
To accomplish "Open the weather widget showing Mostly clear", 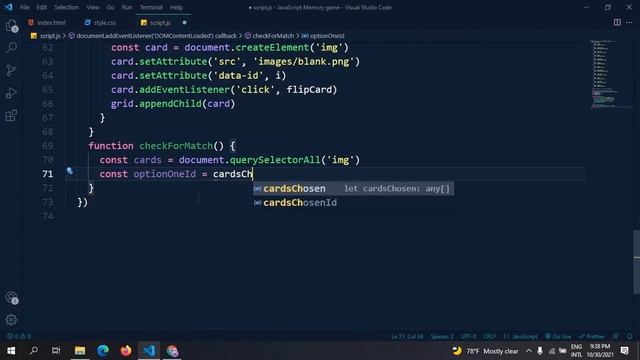I will [485, 351].
